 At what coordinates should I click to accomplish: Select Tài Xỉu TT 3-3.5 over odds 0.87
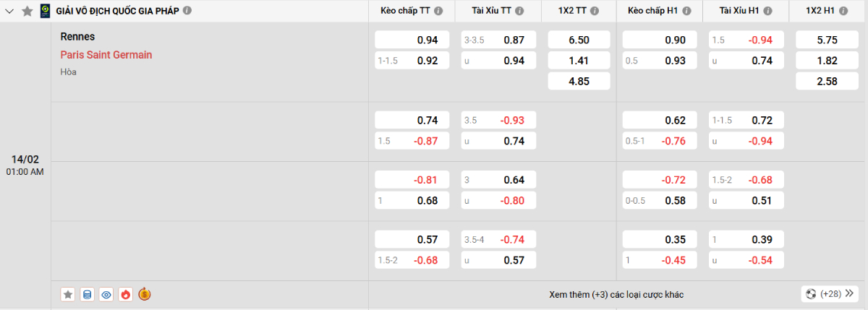point(498,40)
